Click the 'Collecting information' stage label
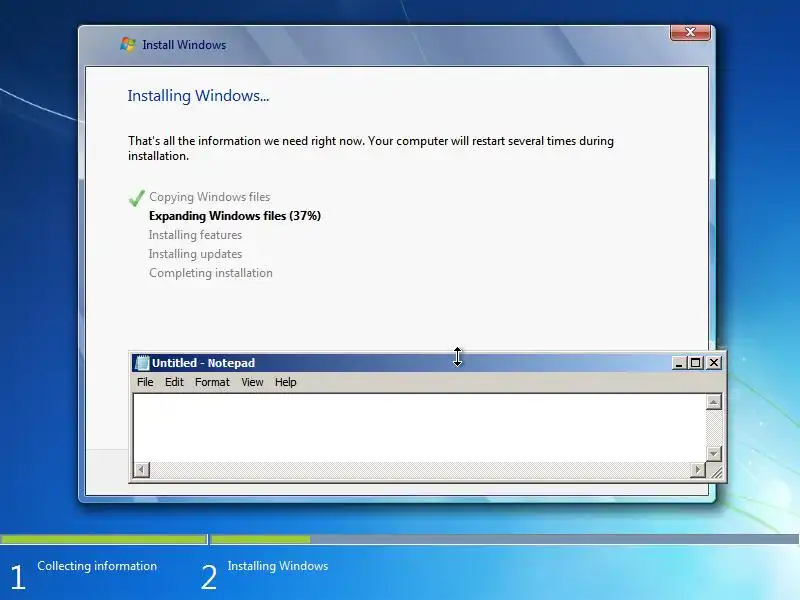The width and height of the screenshot is (800, 600). pyautogui.click(x=97, y=566)
